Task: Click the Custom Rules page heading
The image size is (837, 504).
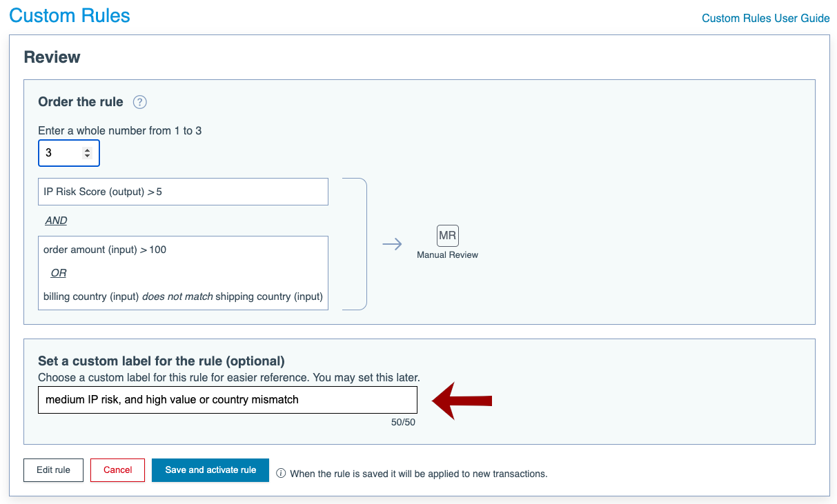Action: (70, 16)
